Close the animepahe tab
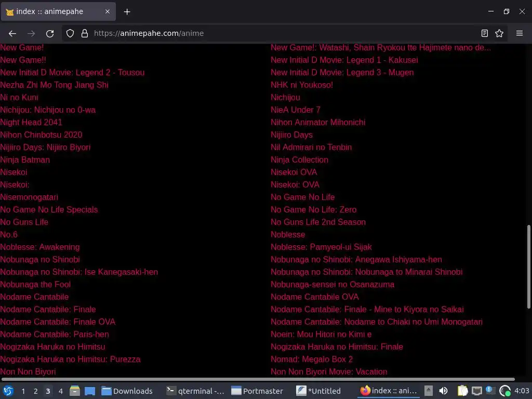Screen dimensions: 532x399 (x=107, y=11)
